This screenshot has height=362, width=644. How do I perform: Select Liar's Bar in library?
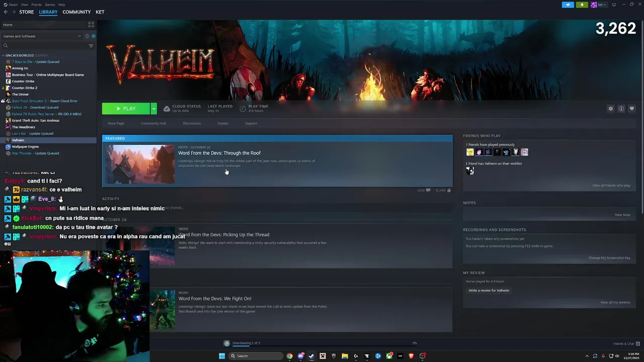point(32,134)
